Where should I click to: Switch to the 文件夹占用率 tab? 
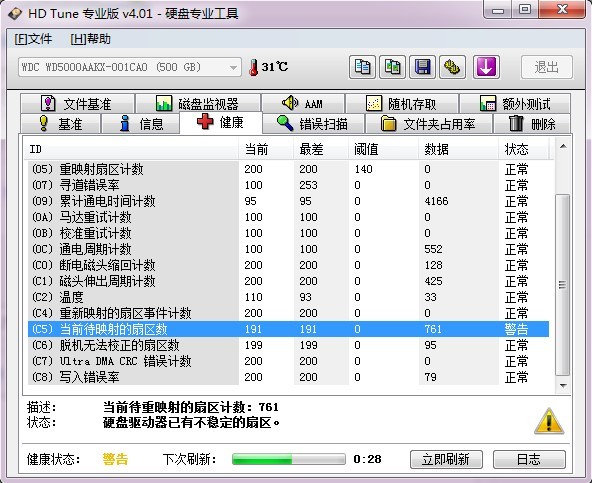coord(429,123)
